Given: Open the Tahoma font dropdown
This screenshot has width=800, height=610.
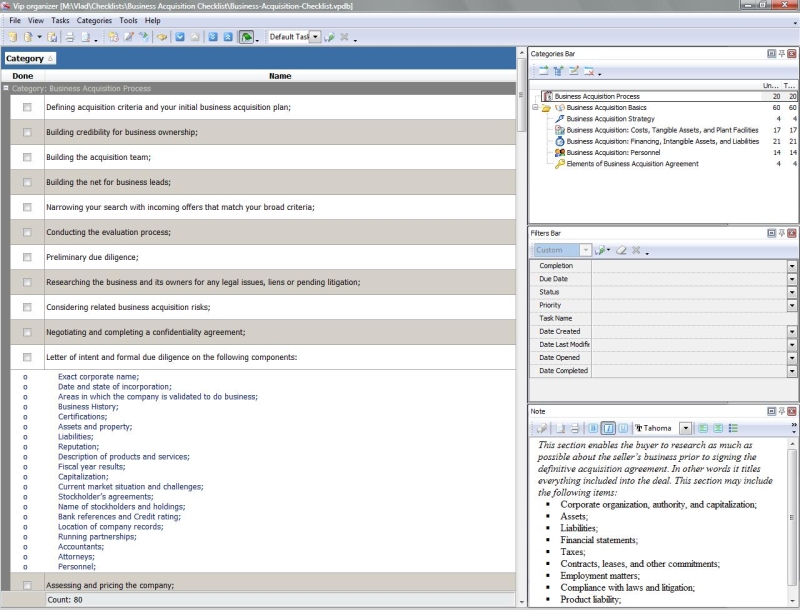Looking at the screenshot, I should pos(685,428).
